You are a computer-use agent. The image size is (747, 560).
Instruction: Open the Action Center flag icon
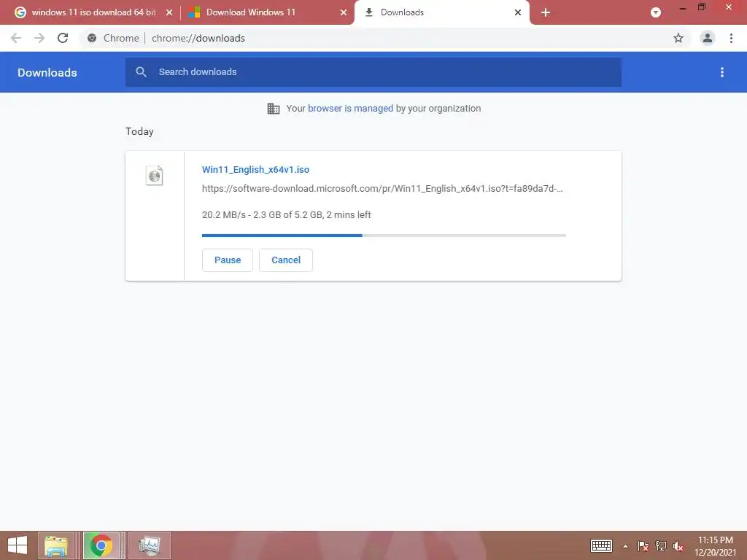pos(643,545)
